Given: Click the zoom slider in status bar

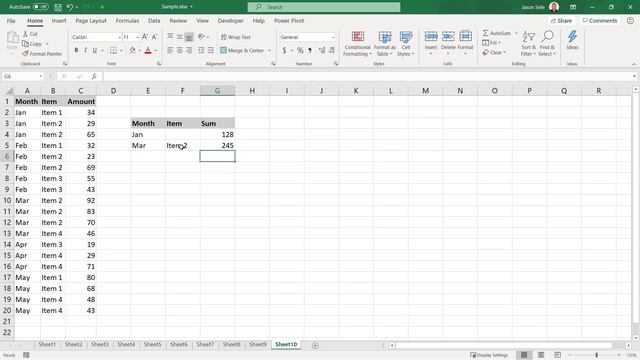Looking at the screenshot, I should [x=596, y=355].
